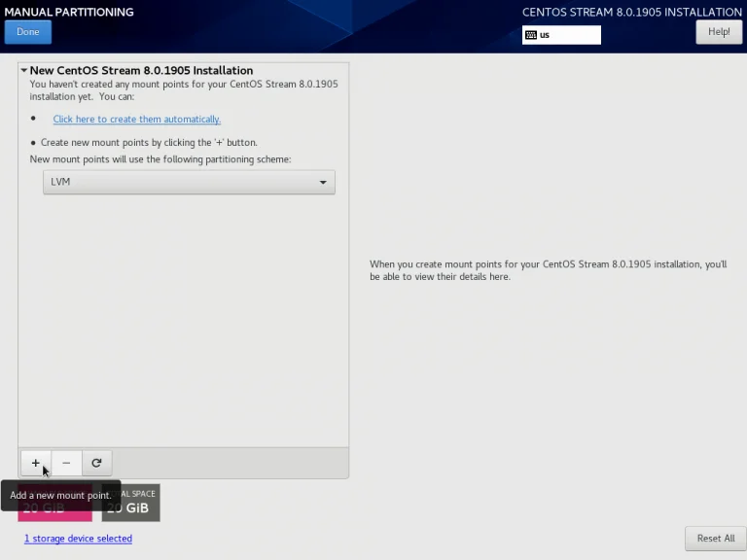Click the keyboard icon next to us
Screen dimensions: 747x560
[x=531, y=35]
